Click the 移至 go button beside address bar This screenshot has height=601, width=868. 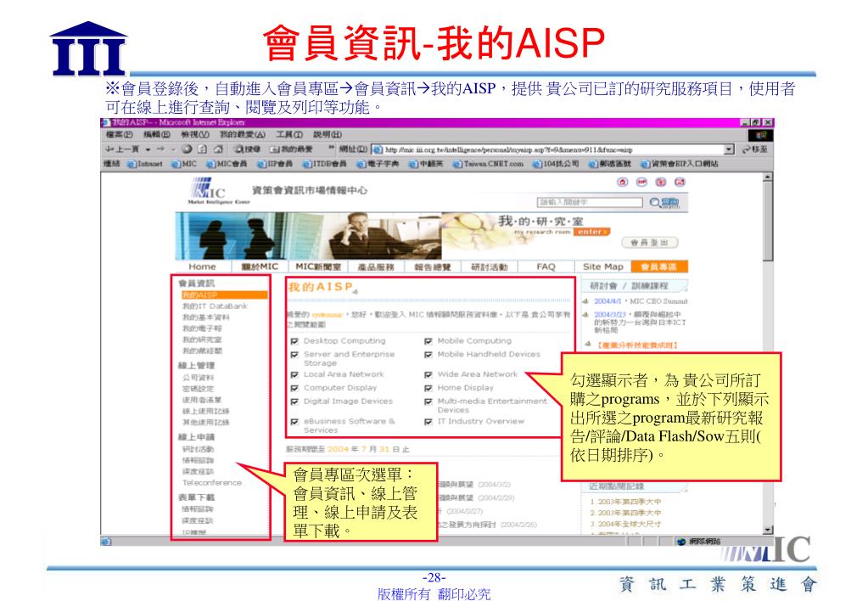click(755, 149)
